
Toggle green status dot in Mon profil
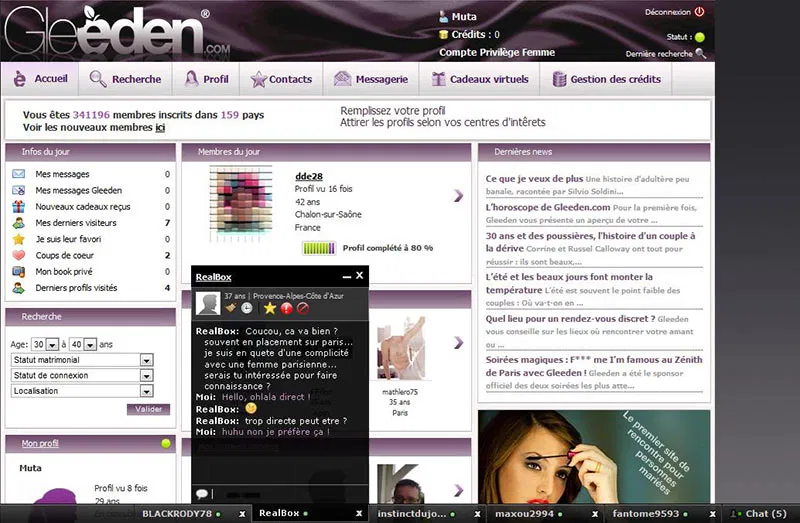click(x=166, y=443)
